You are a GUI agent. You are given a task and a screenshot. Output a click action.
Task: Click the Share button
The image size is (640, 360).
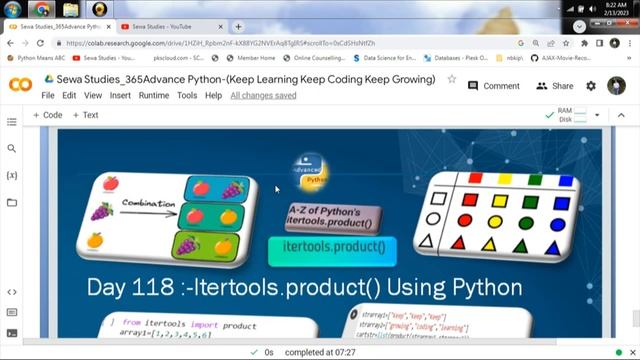coord(554,86)
